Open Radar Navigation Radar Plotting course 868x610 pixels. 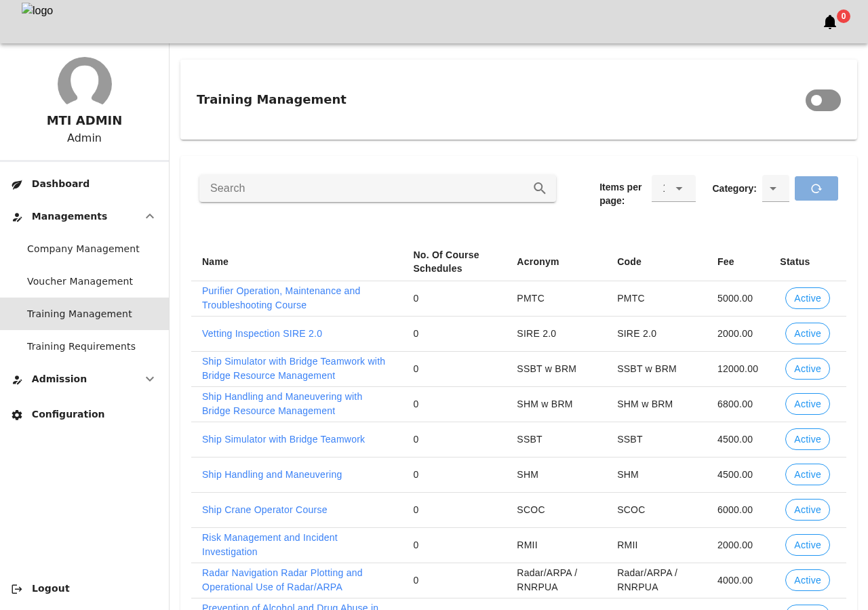pyautogui.click(x=282, y=580)
